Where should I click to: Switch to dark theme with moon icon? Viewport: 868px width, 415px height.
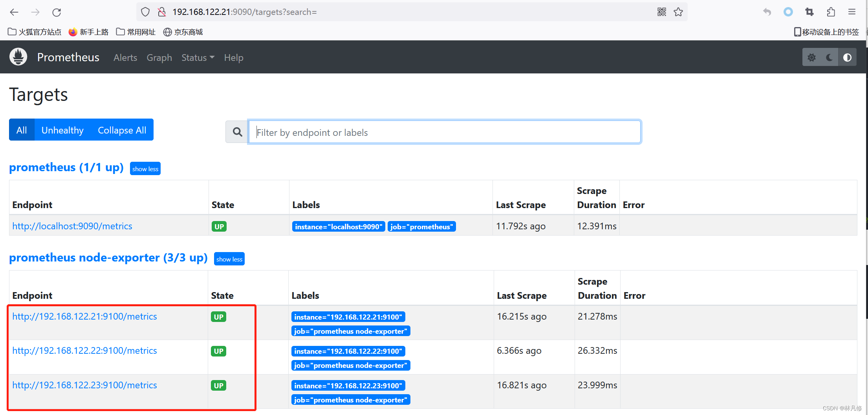[830, 58]
